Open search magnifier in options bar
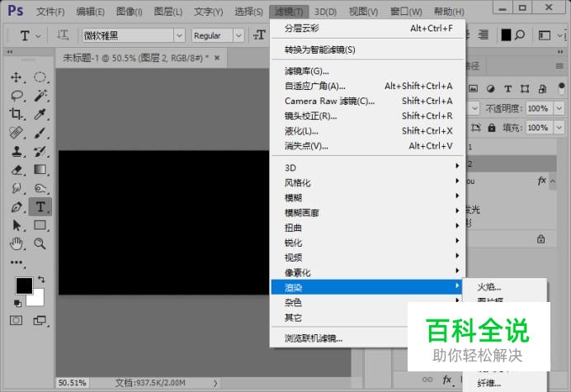Screen dimensions: 571x392 coord(520,35)
